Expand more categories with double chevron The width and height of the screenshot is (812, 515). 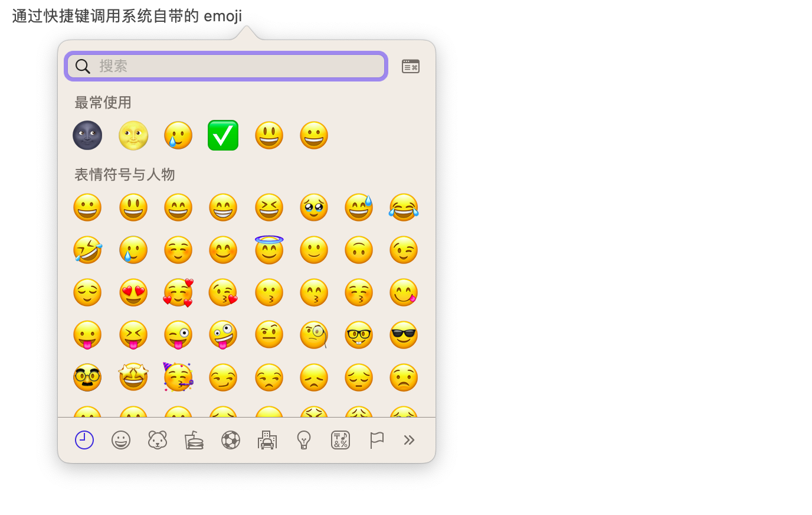pos(409,440)
